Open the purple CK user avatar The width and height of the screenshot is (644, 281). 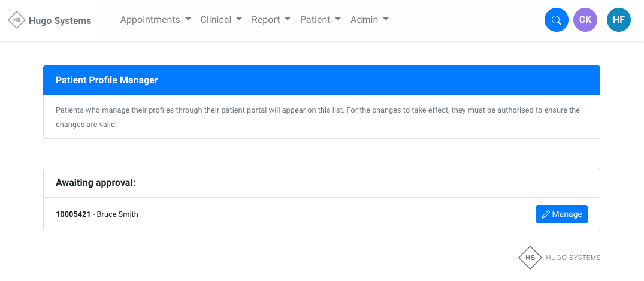click(585, 20)
